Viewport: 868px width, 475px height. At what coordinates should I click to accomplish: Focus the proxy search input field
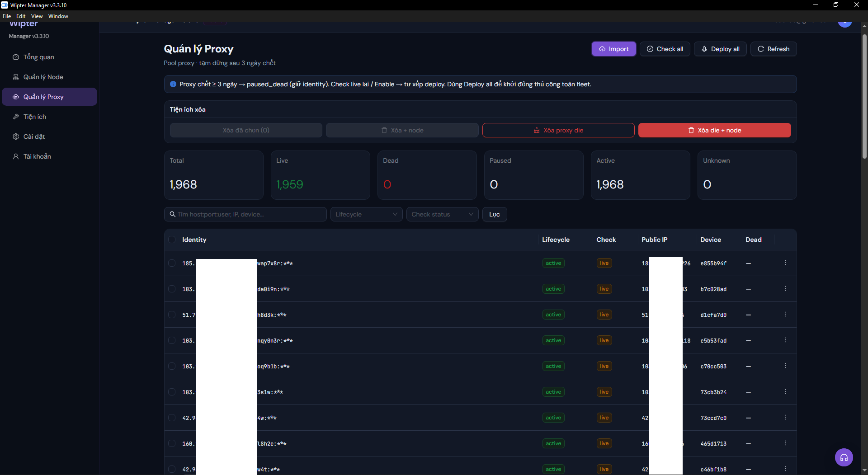(x=245, y=214)
